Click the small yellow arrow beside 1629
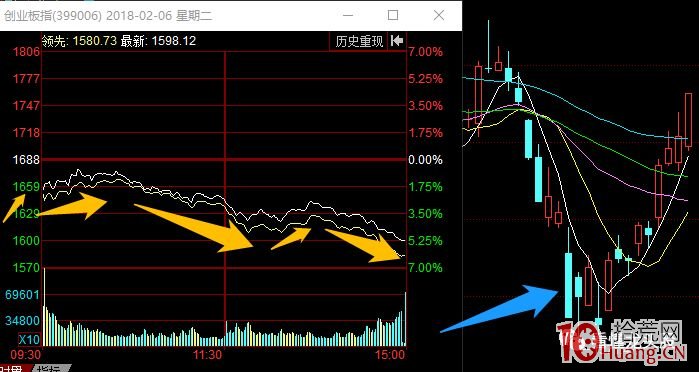Image resolution: width=699 pixels, height=372 pixels. point(14,207)
